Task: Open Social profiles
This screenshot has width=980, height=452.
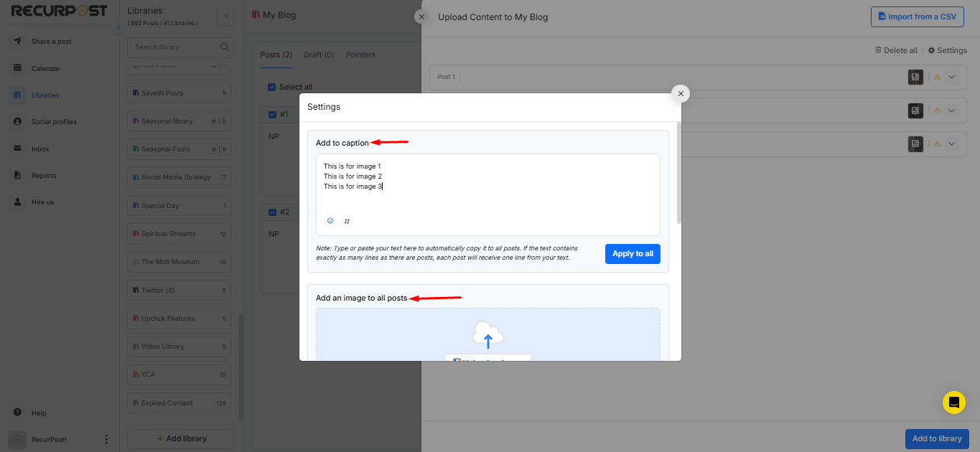Action: (54, 122)
